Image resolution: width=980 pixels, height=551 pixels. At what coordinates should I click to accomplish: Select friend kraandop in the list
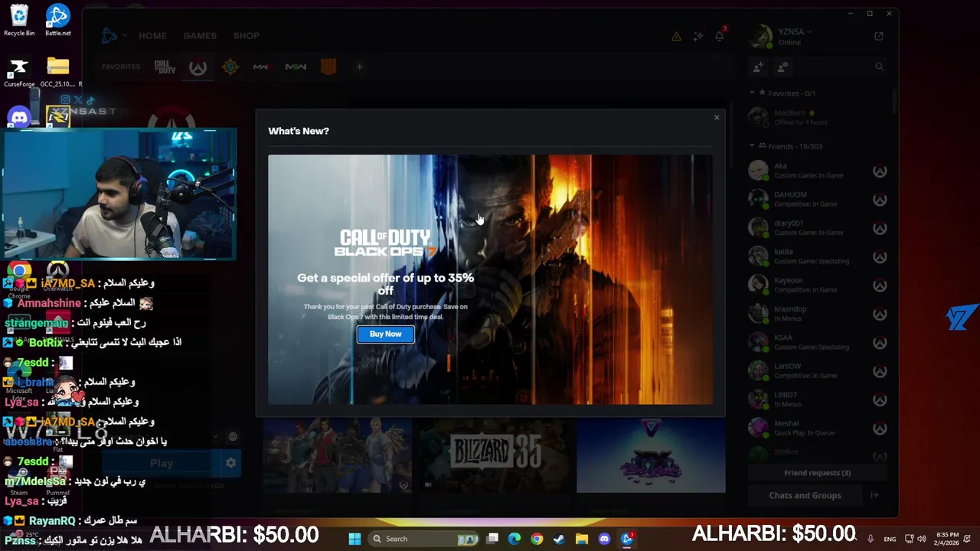[x=818, y=313]
